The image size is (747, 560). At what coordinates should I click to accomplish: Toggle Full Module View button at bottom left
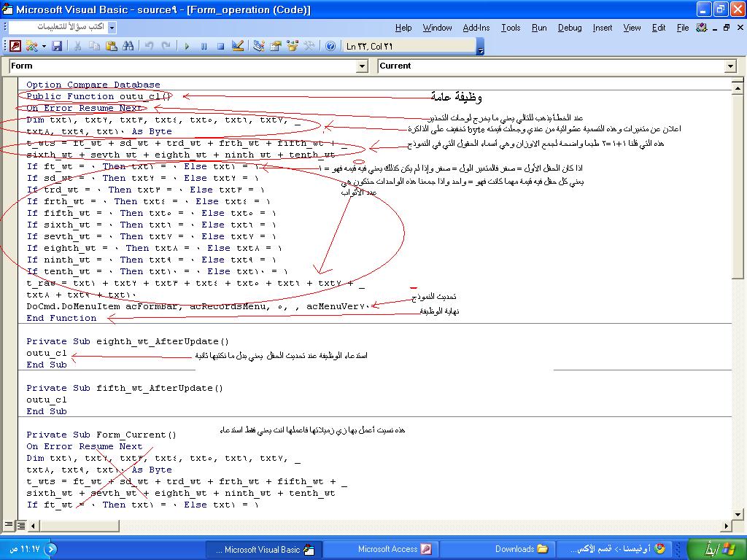pyautogui.click(x=21, y=525)
